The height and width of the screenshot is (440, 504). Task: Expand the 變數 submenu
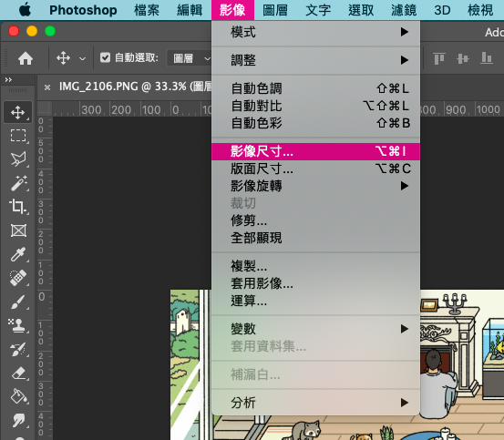(315, 329)
